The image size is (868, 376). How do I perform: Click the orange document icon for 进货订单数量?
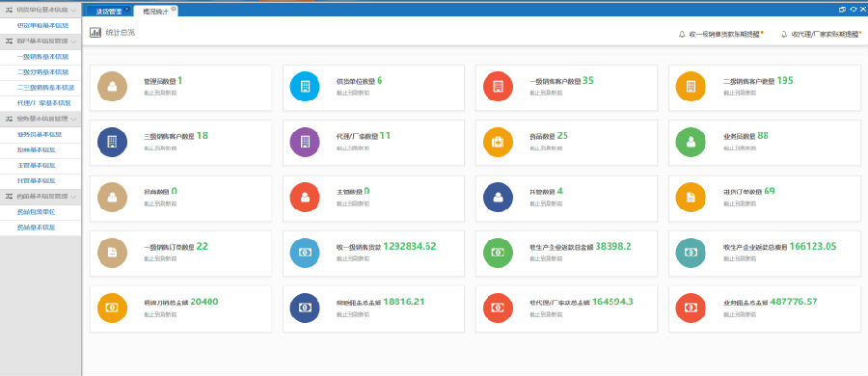tap(691, 197)
